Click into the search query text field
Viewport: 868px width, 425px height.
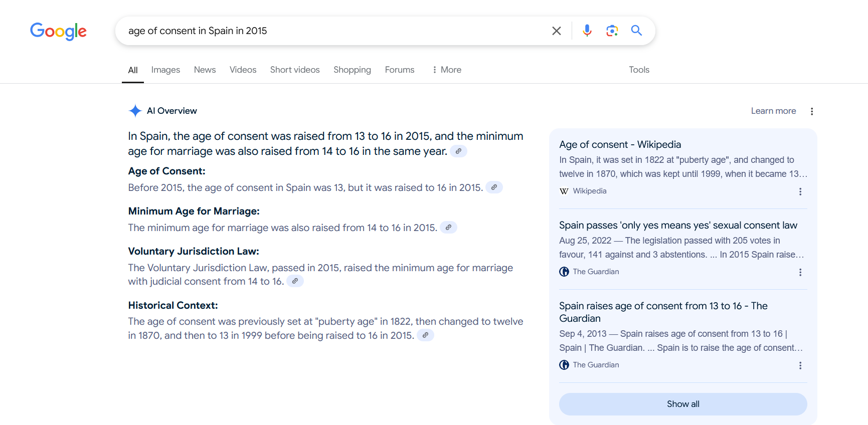[331, 31]
